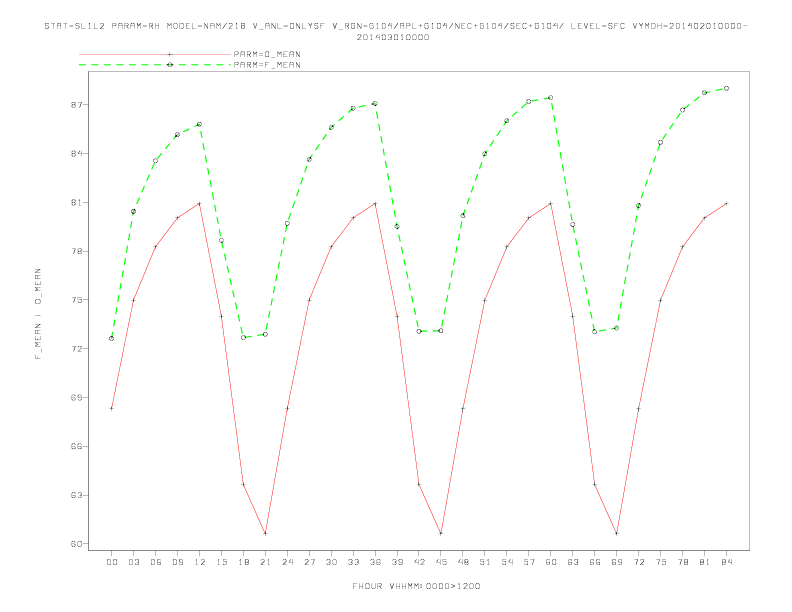792x612 pixels.
Task: Click x-axis tick label 54
Action: click(507, 562)
